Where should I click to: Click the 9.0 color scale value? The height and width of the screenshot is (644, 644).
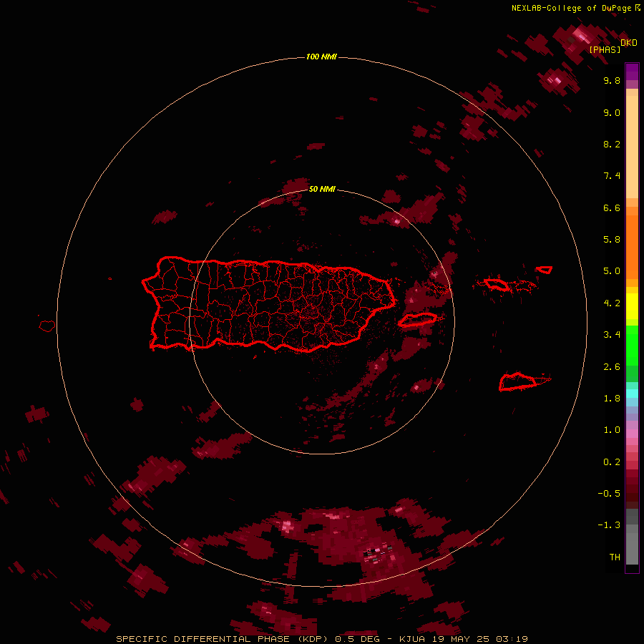coord(612,112)
